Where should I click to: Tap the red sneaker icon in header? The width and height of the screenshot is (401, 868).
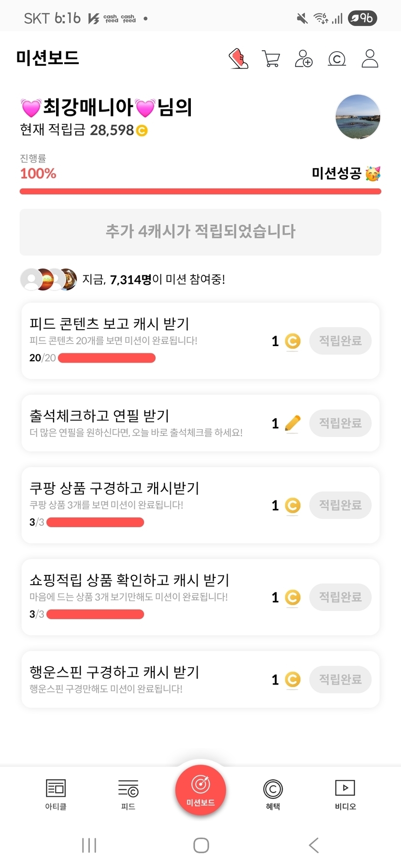click(x=238, y=59)
